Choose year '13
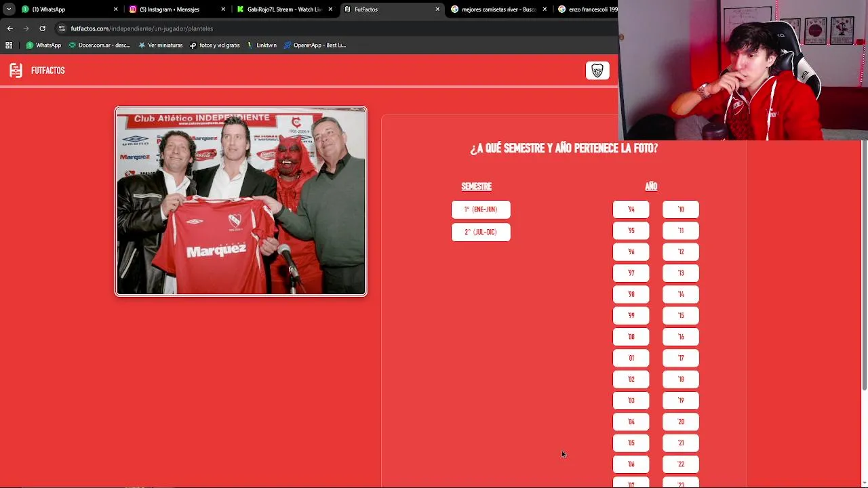Image resolution: width=868 pixels, height=488 pixels. tap(681, 273)
